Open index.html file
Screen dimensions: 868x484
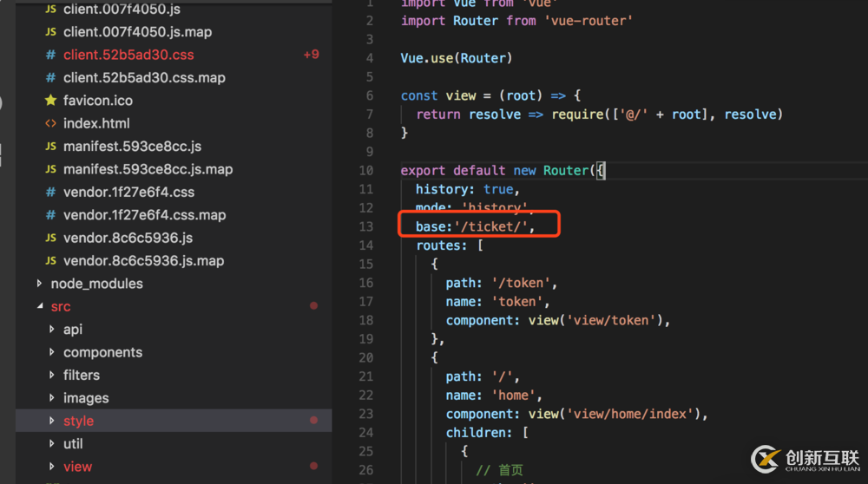click(96, 123)
